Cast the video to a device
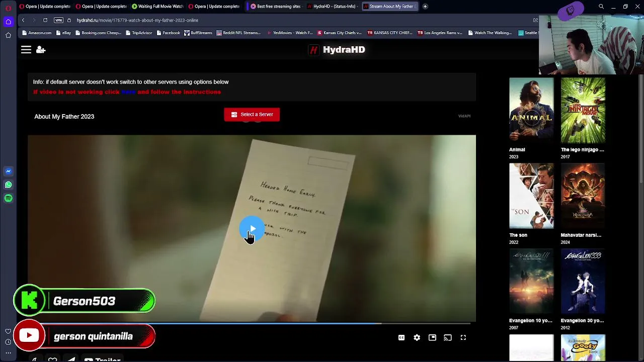 pos(448,338)
